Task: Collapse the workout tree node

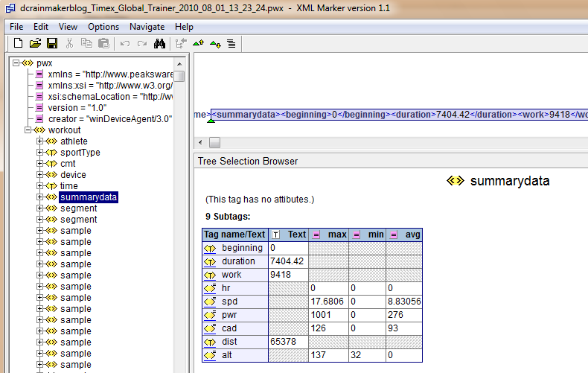Action: (28, 130)
